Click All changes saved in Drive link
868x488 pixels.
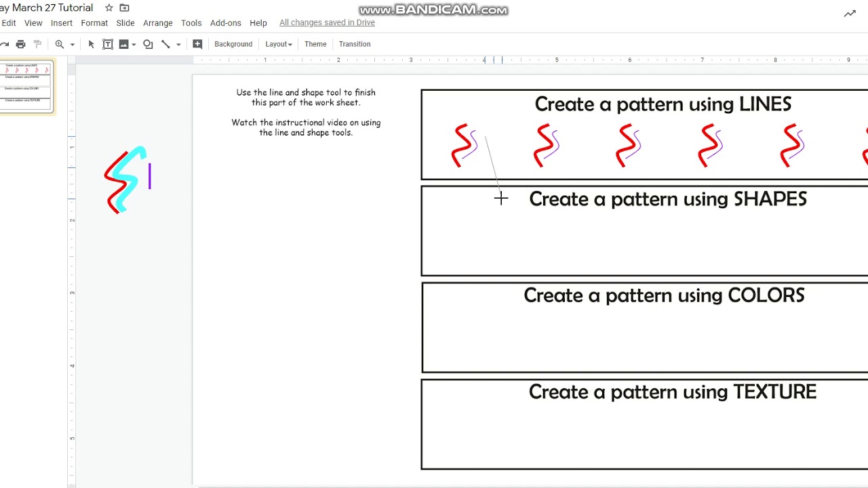[327, 22]
